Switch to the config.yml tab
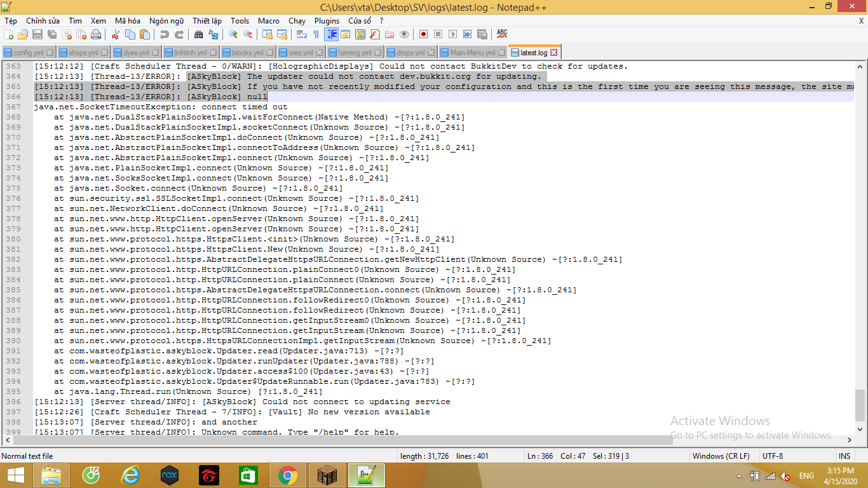The height and width of the screenshot is (488, 868). (x=28, y=53)
